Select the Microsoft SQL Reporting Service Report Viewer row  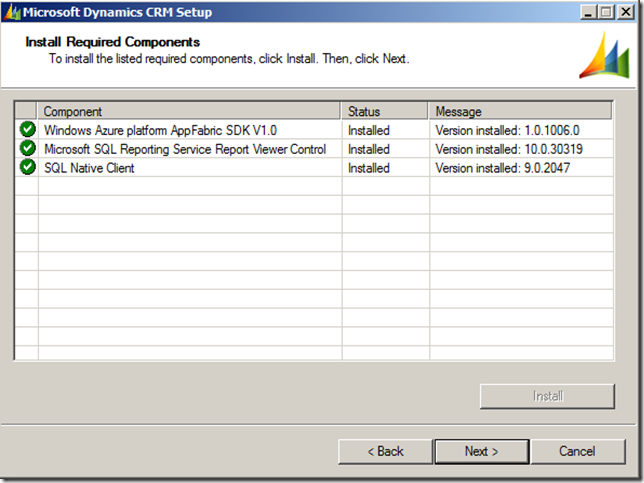pyautogui.click(x=185, y=149)
